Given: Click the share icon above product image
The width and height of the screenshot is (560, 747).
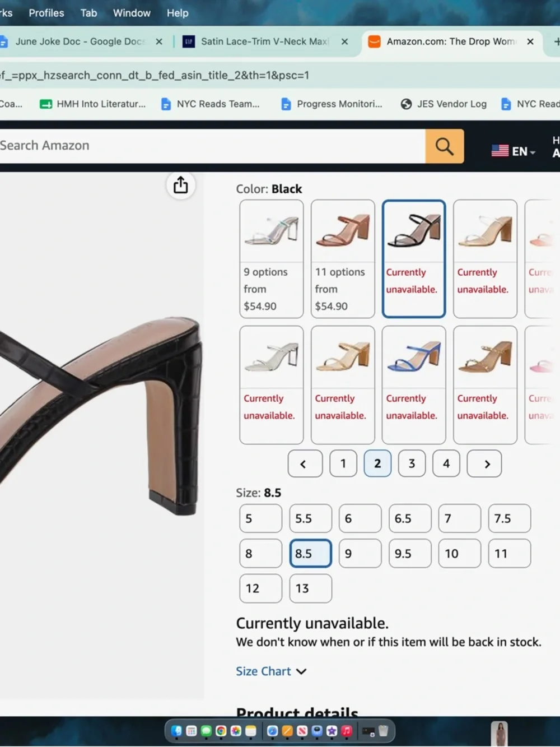Looking at the screenshot, I should coord(180,185).
